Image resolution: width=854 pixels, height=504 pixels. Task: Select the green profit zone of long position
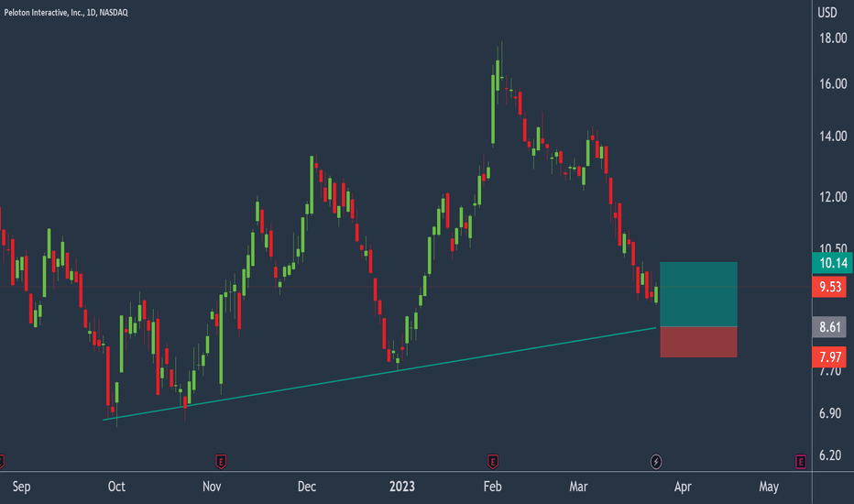(699, 294)
